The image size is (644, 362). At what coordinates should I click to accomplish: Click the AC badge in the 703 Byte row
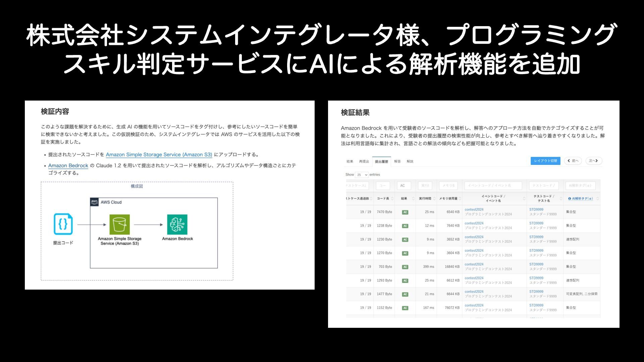(405, 267)
